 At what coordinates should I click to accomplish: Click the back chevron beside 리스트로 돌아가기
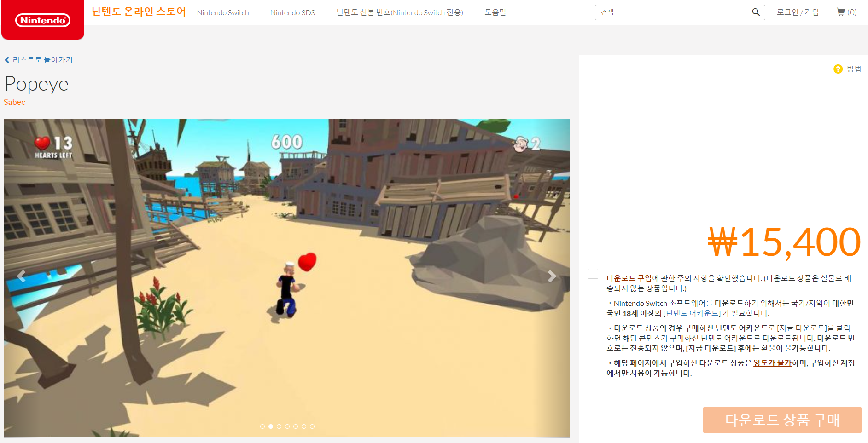pyautogui.click(x=7, y=60)
